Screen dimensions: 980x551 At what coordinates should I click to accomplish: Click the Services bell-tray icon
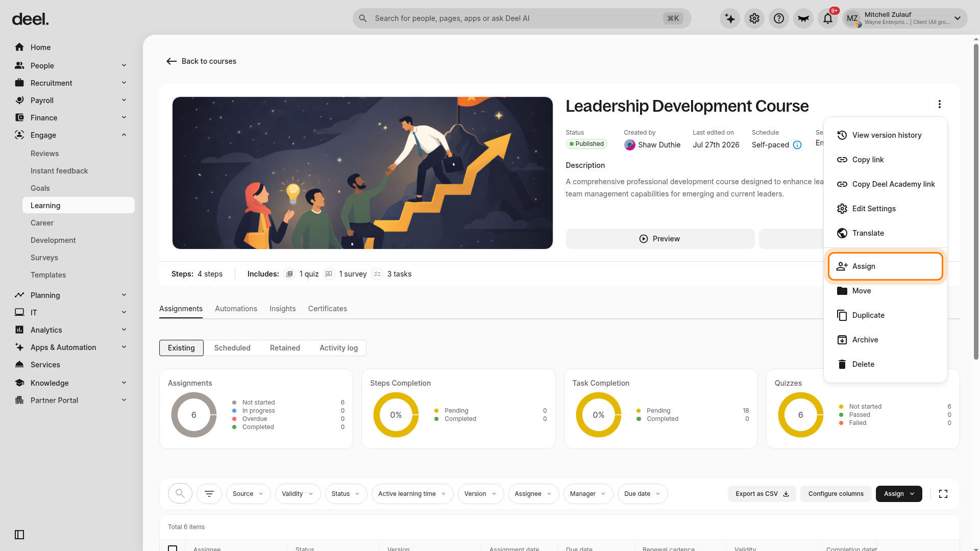click(x=19, y=364)
